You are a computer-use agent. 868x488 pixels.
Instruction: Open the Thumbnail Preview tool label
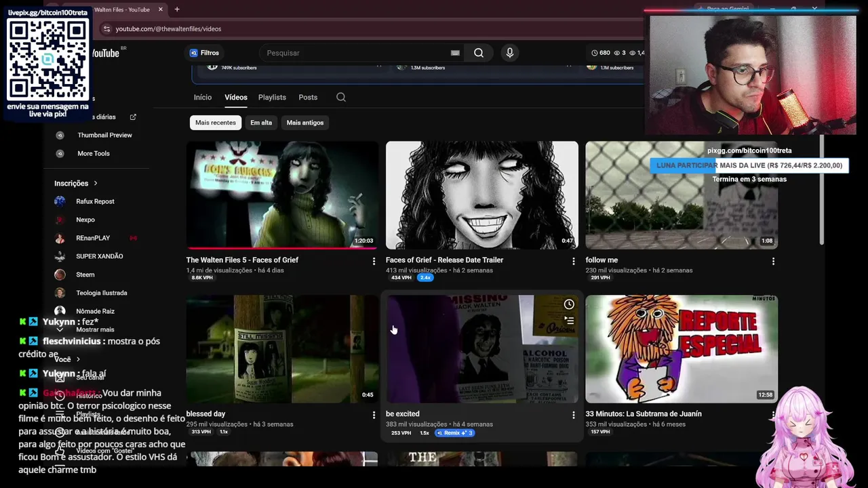tap(105, 135)
